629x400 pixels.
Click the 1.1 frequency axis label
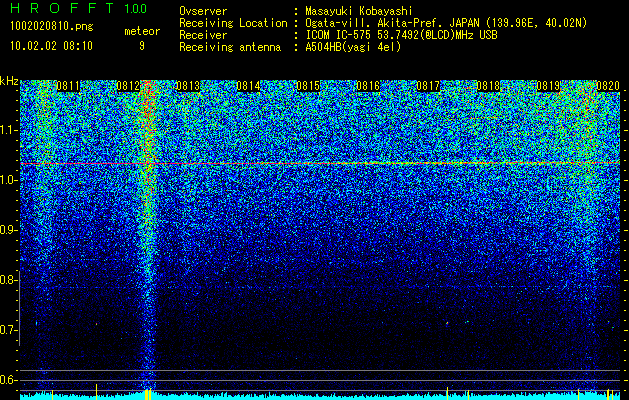click(9, 130)
